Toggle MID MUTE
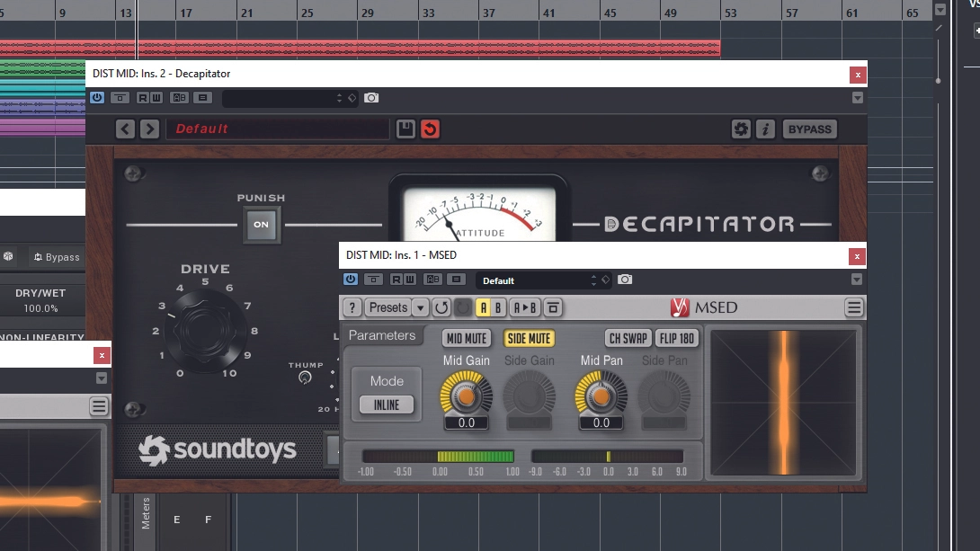The width and height of the screenshot is (980, 551). click(x=467, y=339)
